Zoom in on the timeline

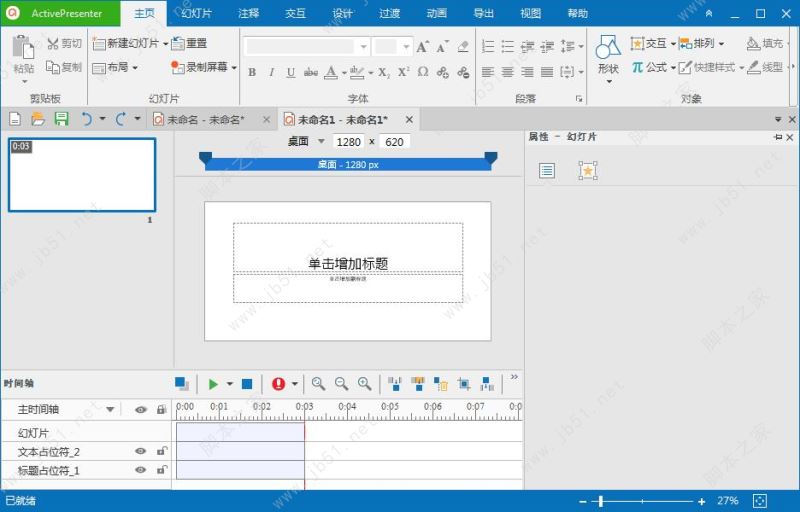pyautogui.click(x=364, y=383)
